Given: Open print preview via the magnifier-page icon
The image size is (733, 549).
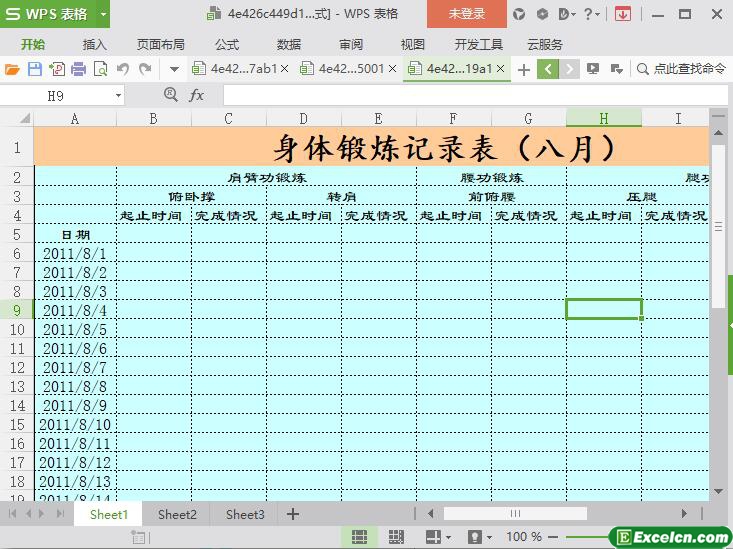Looking at the screenshot, I should [x=101, y=69].
